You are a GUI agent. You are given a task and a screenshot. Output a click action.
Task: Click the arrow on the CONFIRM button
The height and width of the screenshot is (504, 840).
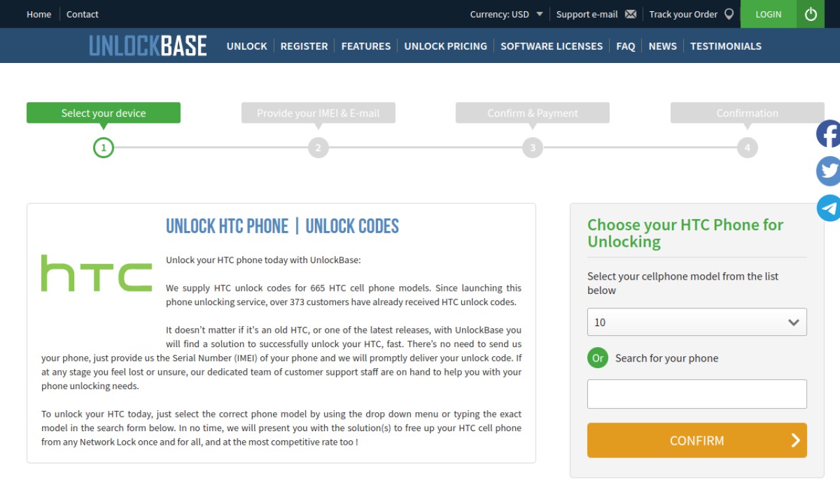[795, 440]
